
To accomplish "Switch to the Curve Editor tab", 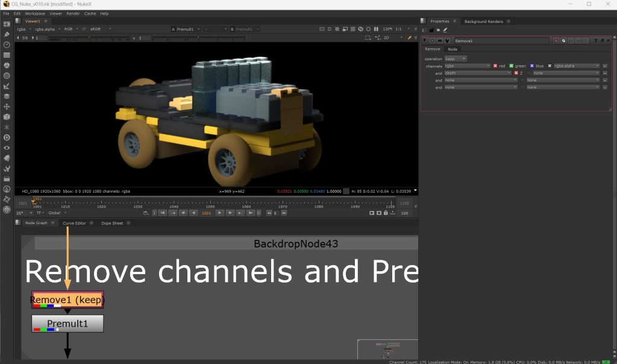I will pos(74,223).
